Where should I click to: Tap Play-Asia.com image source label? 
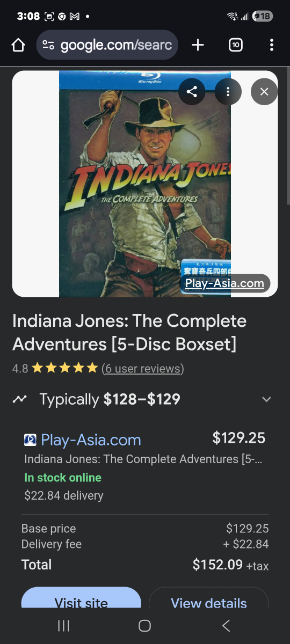click(224, 283)
